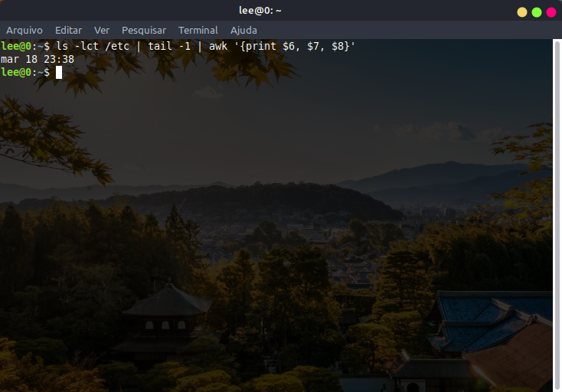562x392 pixels.
Task: Open the Pesquisar menu
Action: (144, 30)
